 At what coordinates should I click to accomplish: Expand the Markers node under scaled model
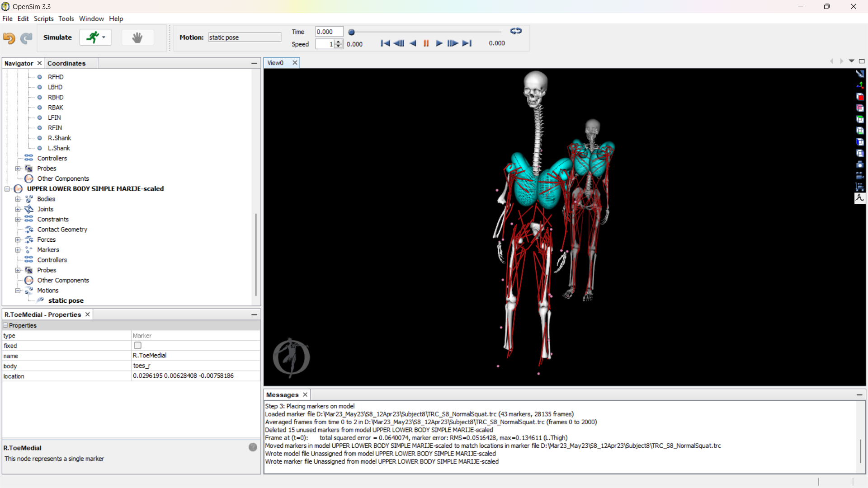pyautogui.click(x=18, y=250)
